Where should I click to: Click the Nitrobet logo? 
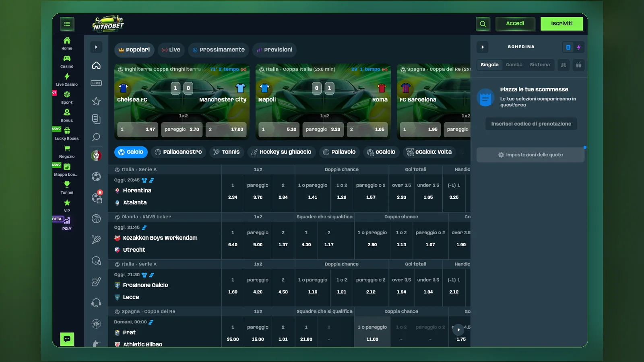coord(108,24)
